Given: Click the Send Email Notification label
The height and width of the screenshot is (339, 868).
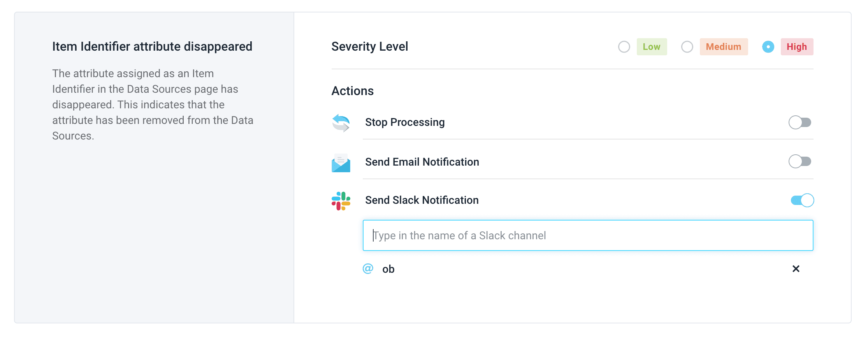Looking at the screenshot, I should tap(422, 162).
